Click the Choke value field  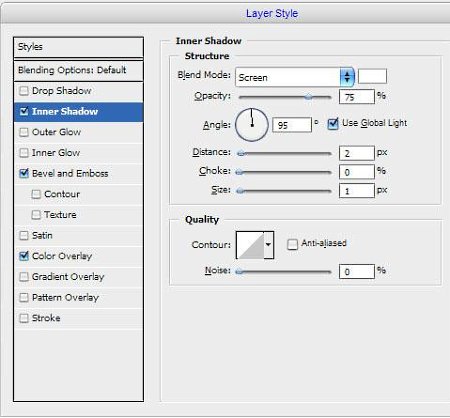(357, 172)
